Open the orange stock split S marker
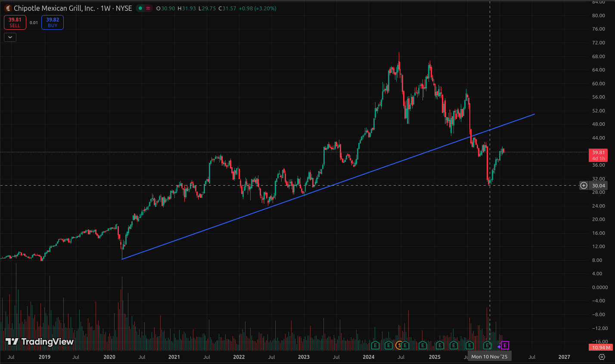615x364 pixels. click(x=399, y=345)
